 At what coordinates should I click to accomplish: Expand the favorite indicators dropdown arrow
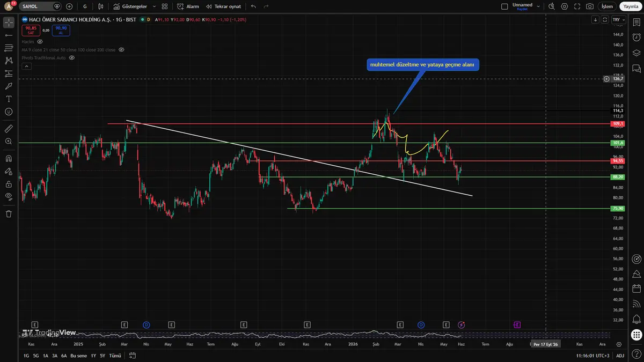pos(155,6)
